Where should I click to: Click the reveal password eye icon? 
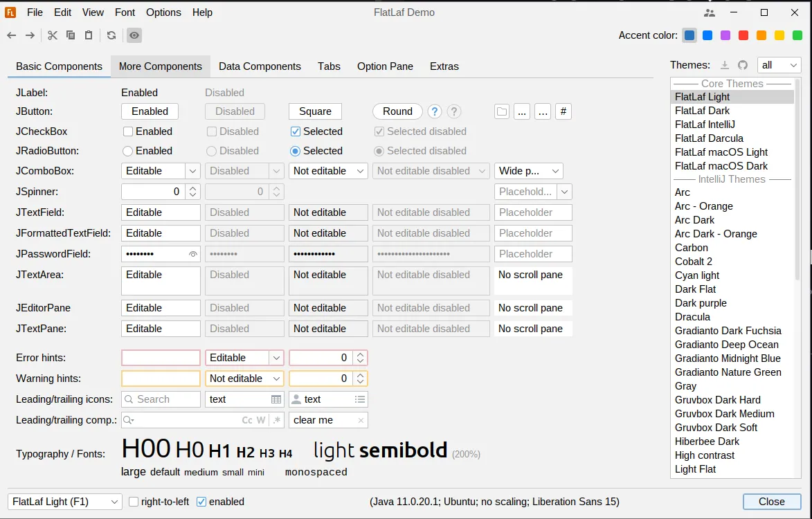pos(192,254)
